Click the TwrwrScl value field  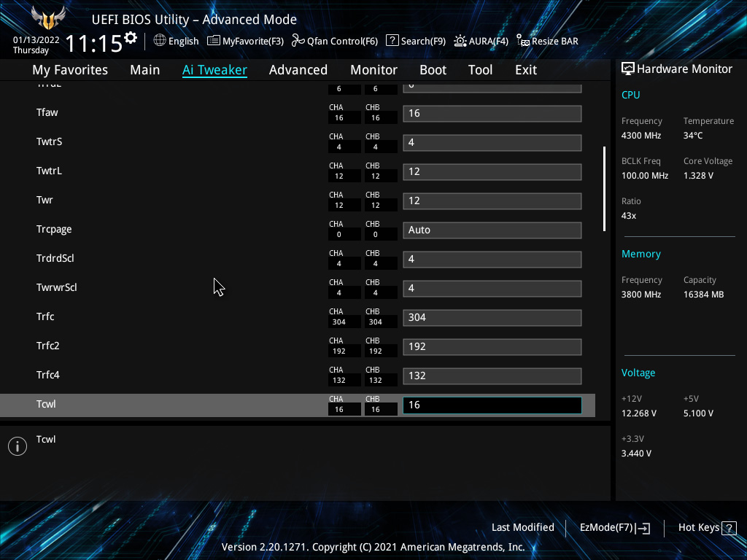click(x=492, y=288)
